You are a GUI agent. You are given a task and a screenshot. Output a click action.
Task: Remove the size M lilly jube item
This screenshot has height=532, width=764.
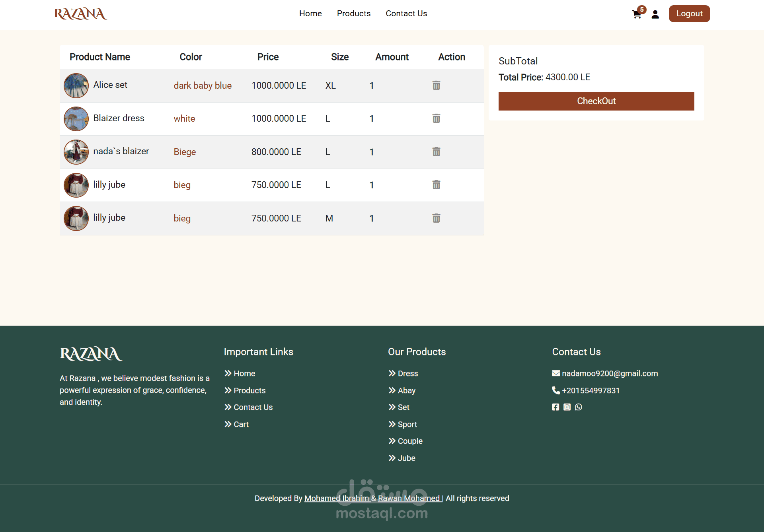pos(436,218)
